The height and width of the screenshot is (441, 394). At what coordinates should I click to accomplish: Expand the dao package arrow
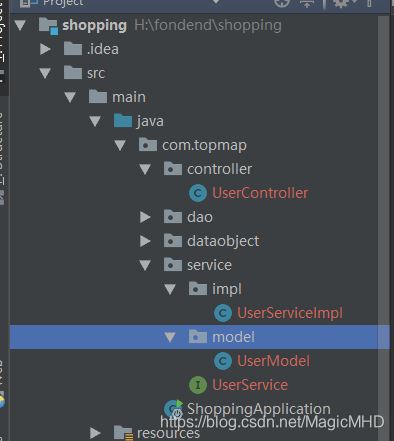pyautogui.click(x=145, y=217)
